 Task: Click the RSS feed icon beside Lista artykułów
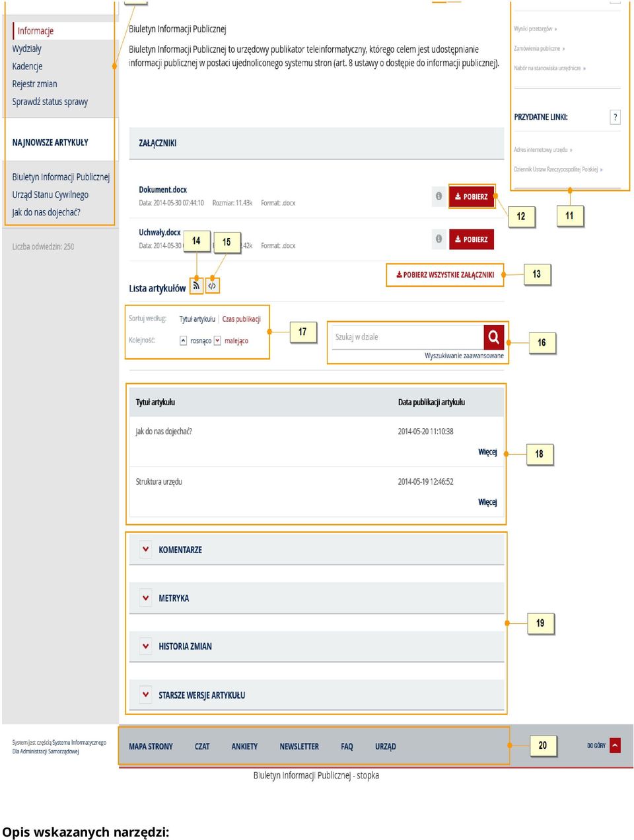pyautogui.click(x=196, y=286)
